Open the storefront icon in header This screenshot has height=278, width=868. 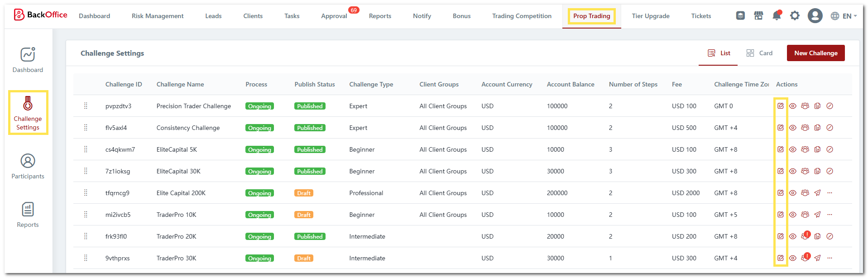click(758, 16)
